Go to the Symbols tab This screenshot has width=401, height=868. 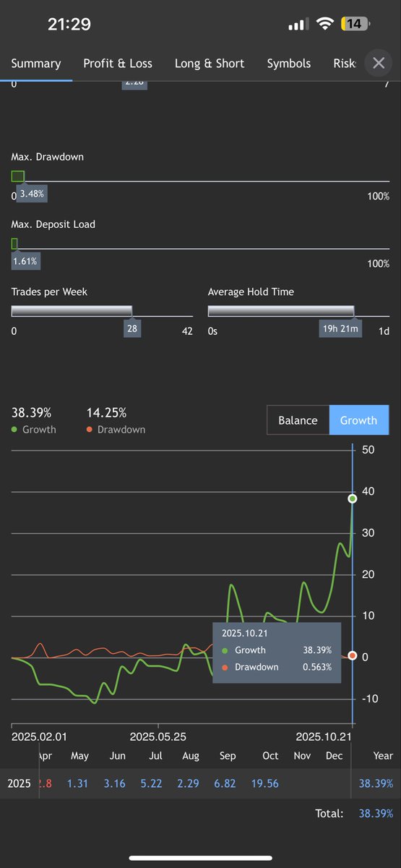289,63
